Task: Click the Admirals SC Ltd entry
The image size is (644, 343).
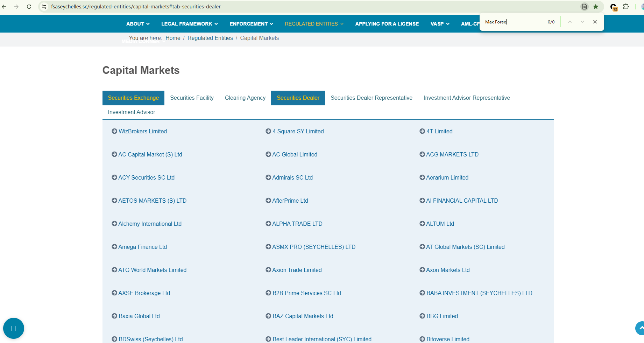Action: point(292,178)
